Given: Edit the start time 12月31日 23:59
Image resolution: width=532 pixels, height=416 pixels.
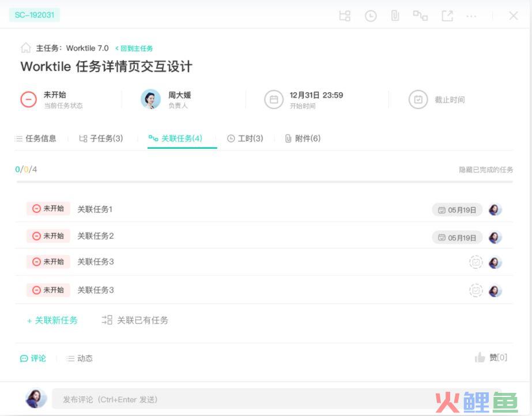Looking at the screenshot, I should (316, 95).
